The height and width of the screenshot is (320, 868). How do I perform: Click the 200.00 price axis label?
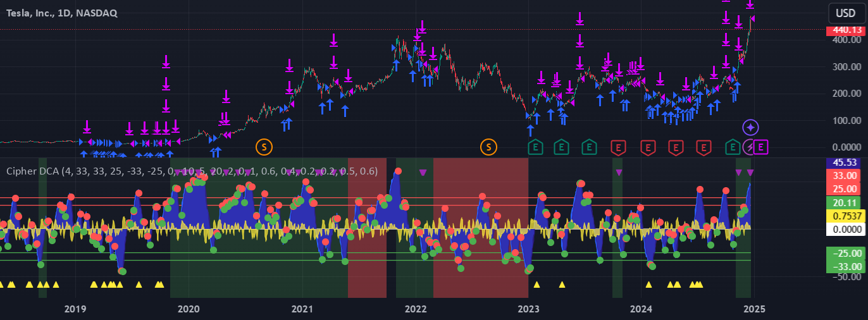coord(846,94)
